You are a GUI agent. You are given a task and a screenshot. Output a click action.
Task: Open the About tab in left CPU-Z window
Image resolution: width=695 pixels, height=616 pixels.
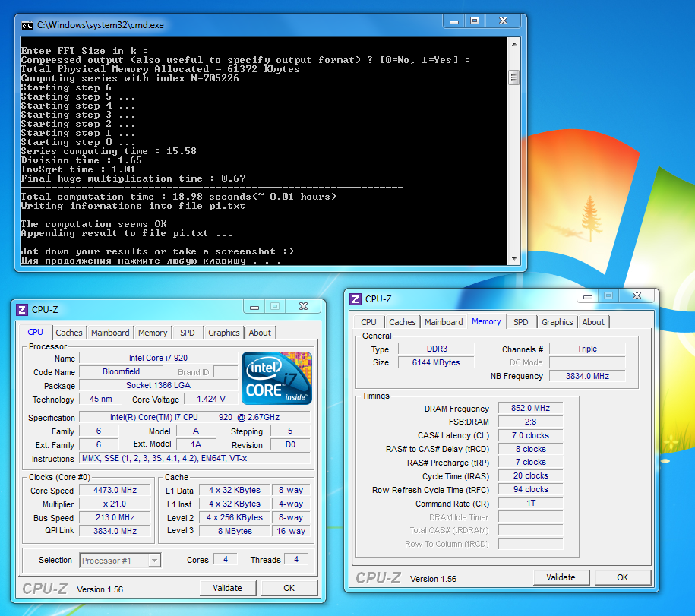click(260, 333)
